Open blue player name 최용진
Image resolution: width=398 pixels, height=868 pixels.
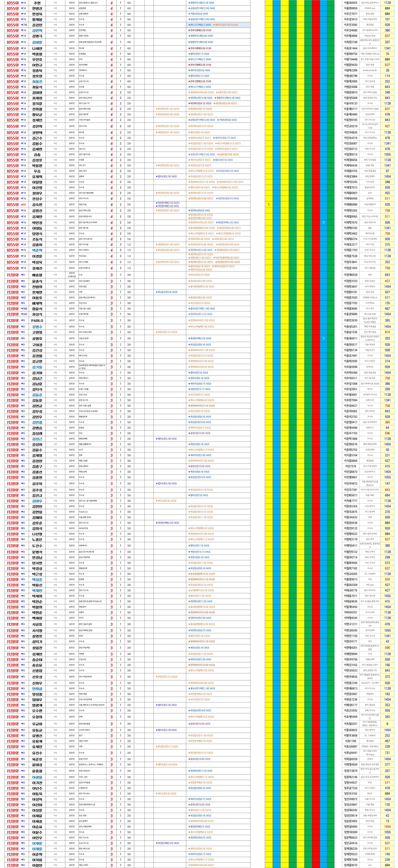pos(37,82)
